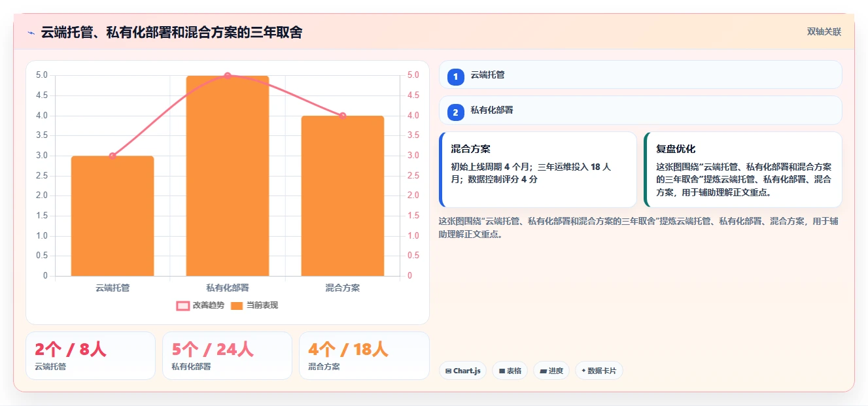Click the summary paragraph below the cards
Image resolution: width=868 pixels, height=406 pixels.
point(638,228)
